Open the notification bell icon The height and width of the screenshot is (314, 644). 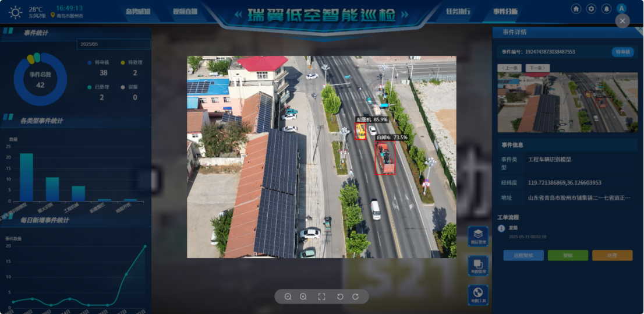(606, 9)
